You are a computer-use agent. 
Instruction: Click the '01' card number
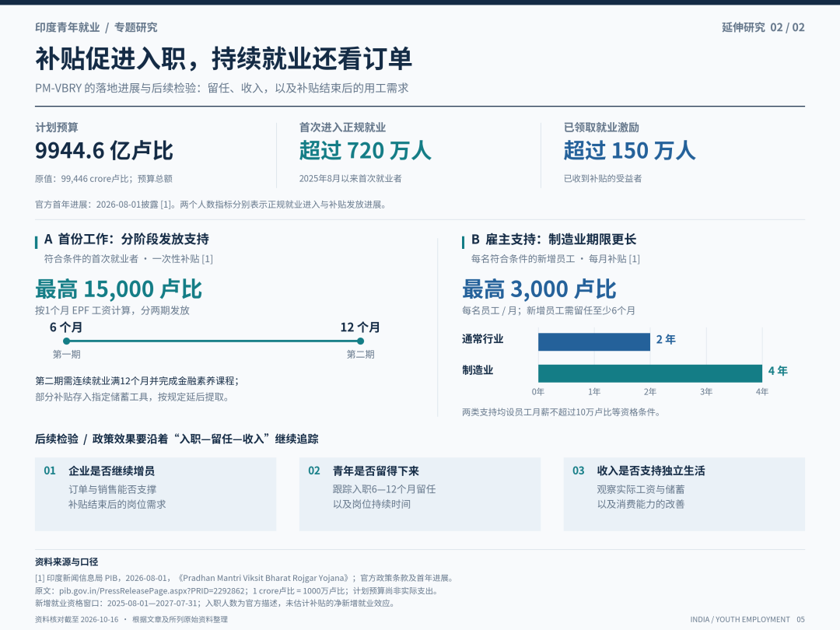(x=50, y=471)
